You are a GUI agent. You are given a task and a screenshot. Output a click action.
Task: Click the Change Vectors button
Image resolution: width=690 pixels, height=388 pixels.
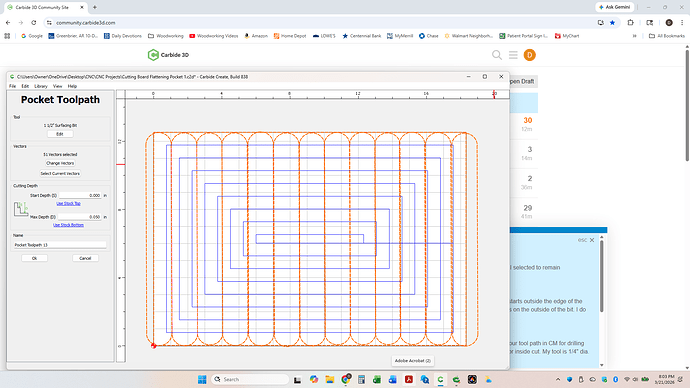coord(60,163)
